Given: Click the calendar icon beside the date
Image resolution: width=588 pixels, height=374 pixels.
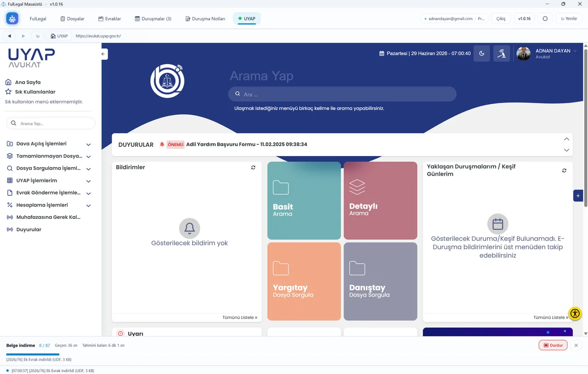Looking at the screenshot, I should (382, 53).
